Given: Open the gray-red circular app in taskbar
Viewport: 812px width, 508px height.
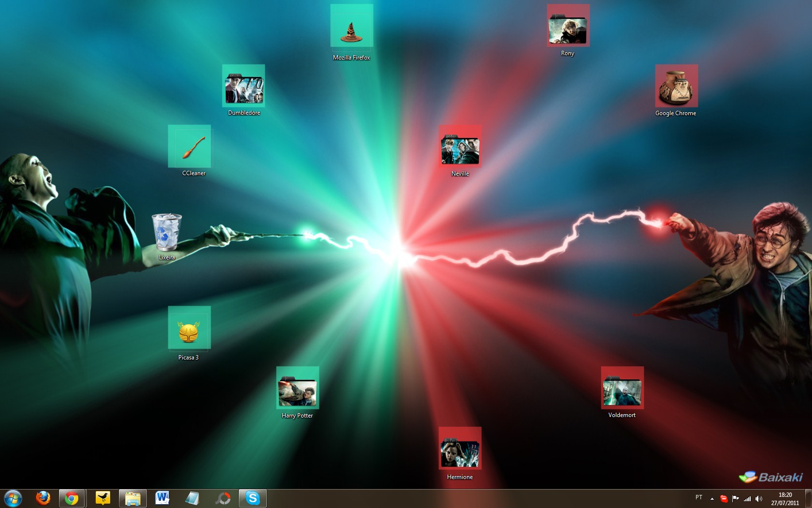Looking at the screenshot, I should pos(223,498).
